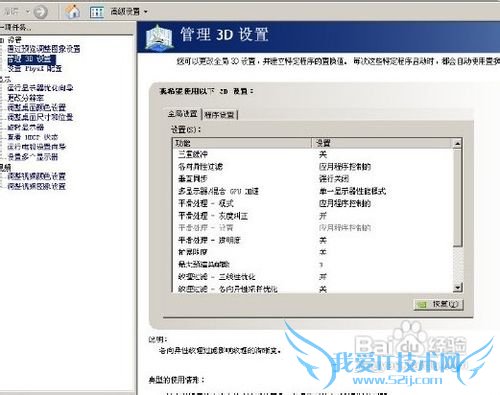Click the 强行关闭 value for 垂直同步
The height and width of the screenshot is (395, 500).
coord(334,179)
